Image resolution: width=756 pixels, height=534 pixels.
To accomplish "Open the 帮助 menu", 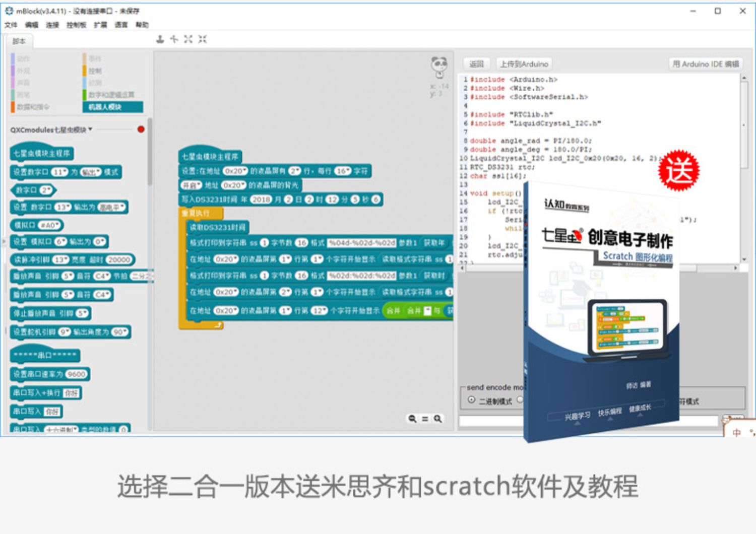I will tap(142, 25).
